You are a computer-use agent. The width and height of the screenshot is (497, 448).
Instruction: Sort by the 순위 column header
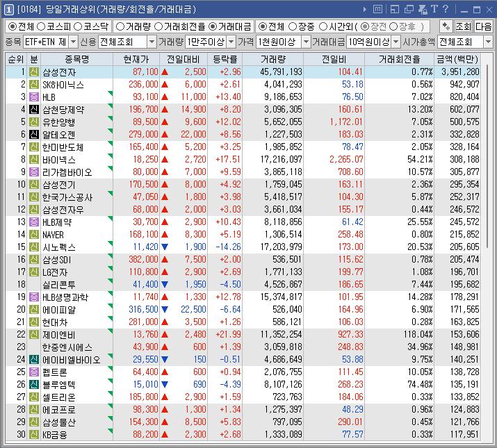click(16, 59)
